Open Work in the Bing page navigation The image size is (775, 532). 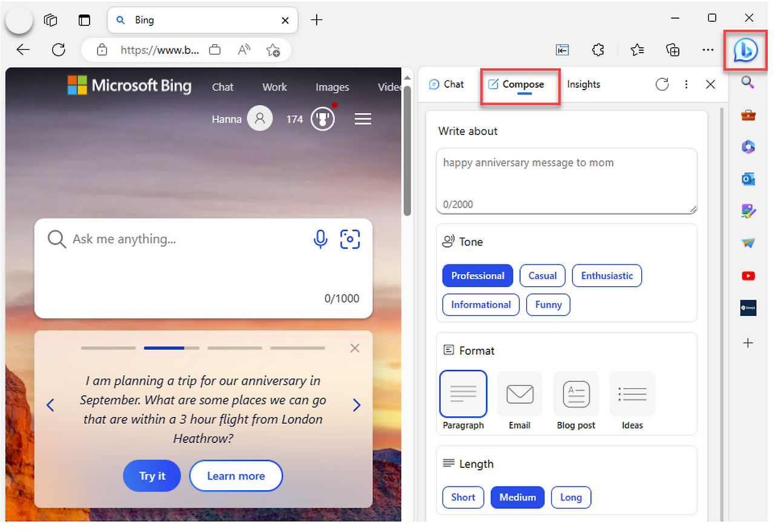point(274,87)
